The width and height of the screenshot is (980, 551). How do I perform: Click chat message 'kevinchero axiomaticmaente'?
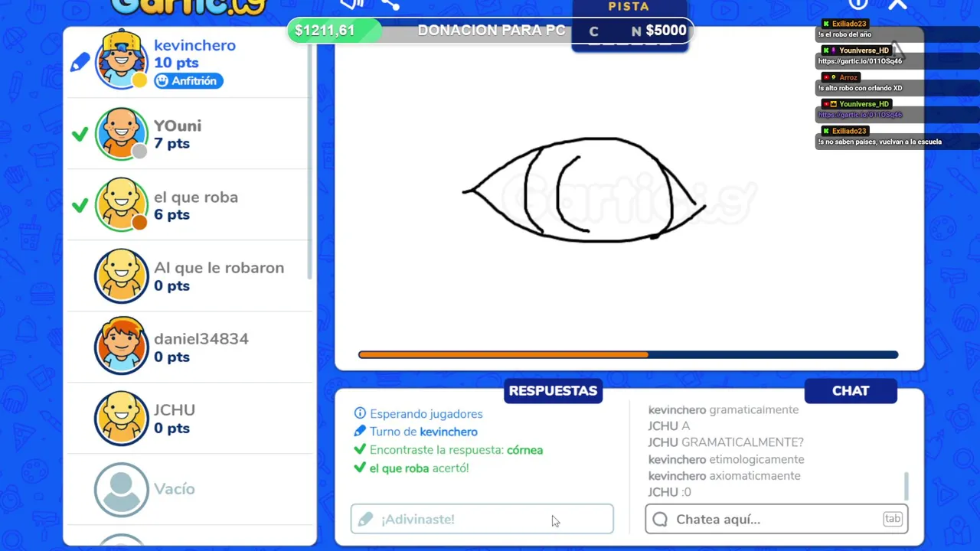pos(724,476)
